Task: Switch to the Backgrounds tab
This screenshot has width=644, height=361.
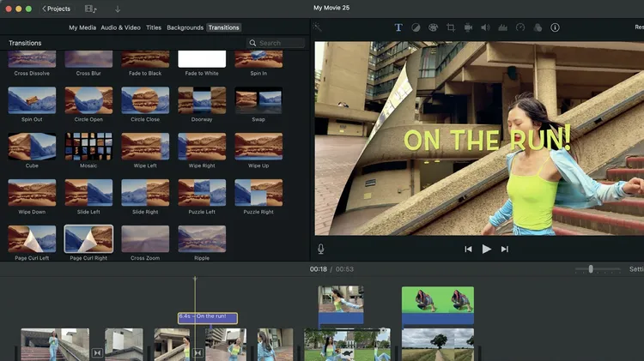Action: click(185, 27)
